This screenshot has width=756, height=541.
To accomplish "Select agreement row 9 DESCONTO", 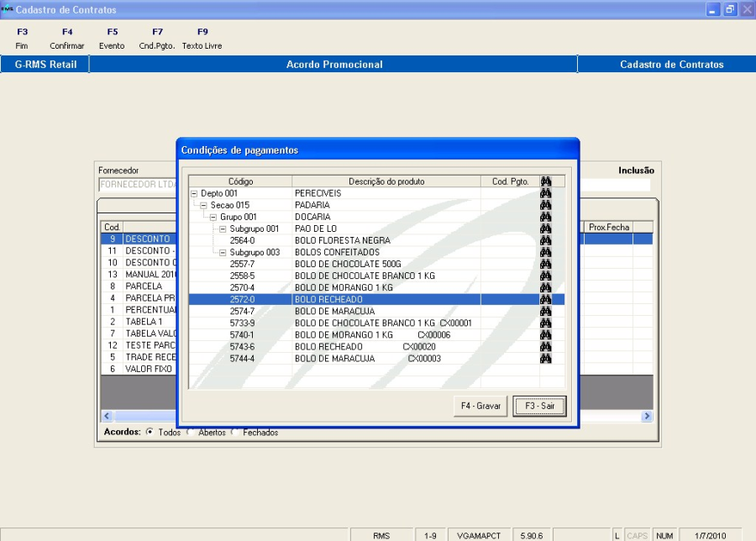I will click(x=139, y=239).
